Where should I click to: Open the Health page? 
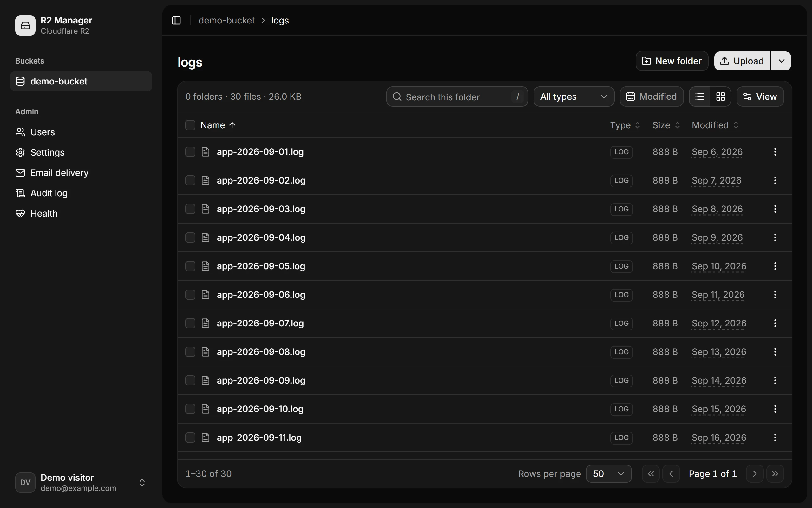click(x=81, y=213)
